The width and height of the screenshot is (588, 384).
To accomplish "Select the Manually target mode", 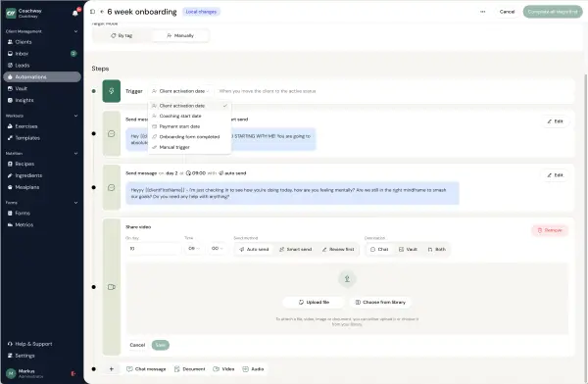I will (180, 35).
